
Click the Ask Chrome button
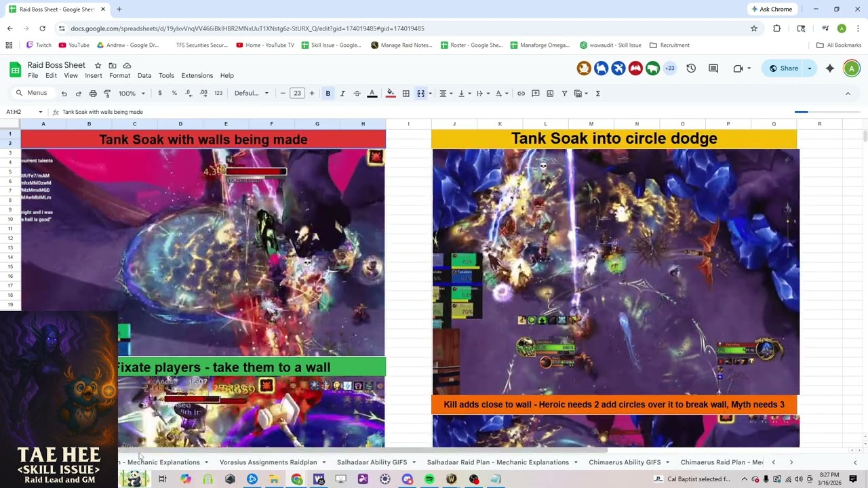(772, 9)
